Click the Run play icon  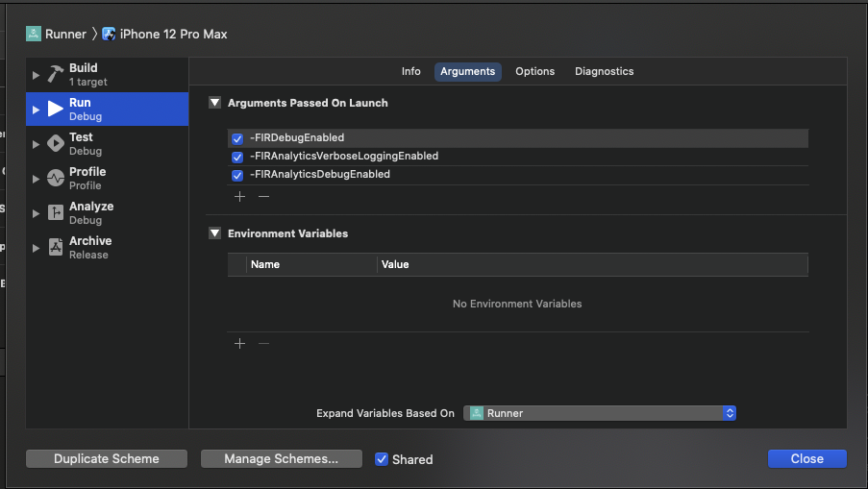pyautogui.click(x=56, y=109)
